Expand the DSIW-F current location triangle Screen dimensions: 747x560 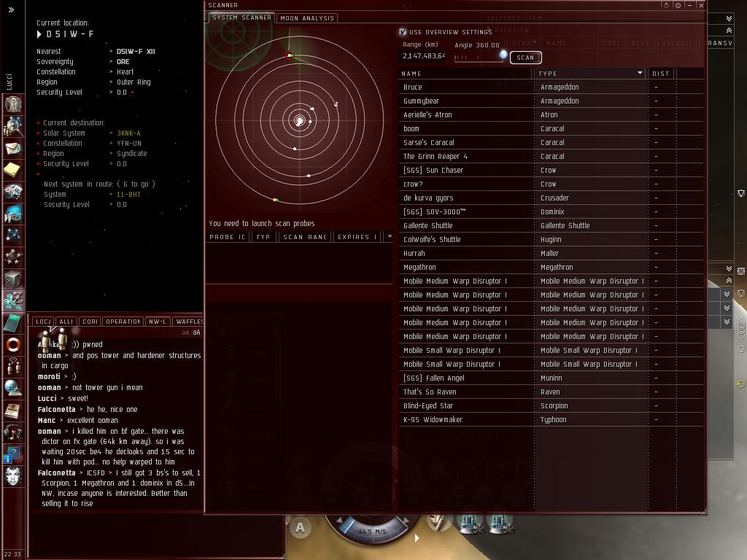[x=39, y=34]
